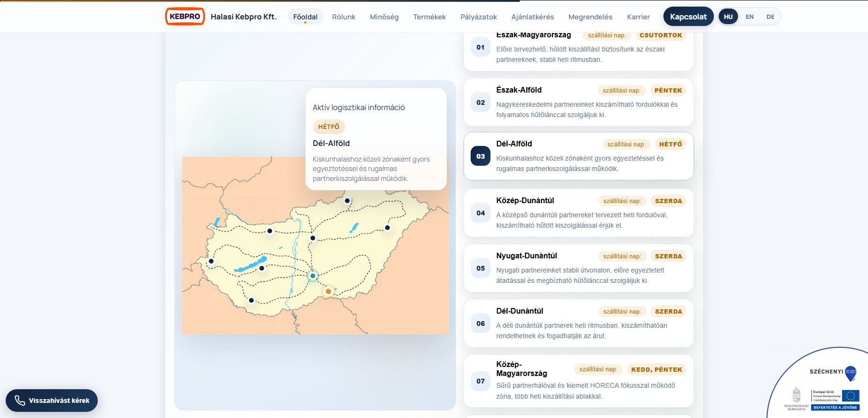Click number badge 06

coord(481,324)
